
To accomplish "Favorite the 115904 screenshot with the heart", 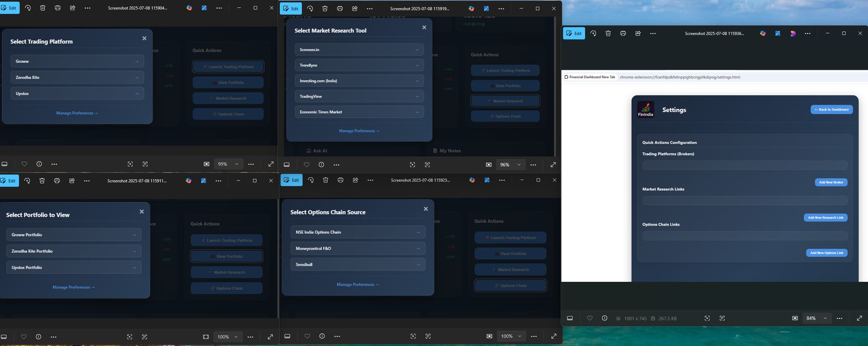I will (24, 164).
